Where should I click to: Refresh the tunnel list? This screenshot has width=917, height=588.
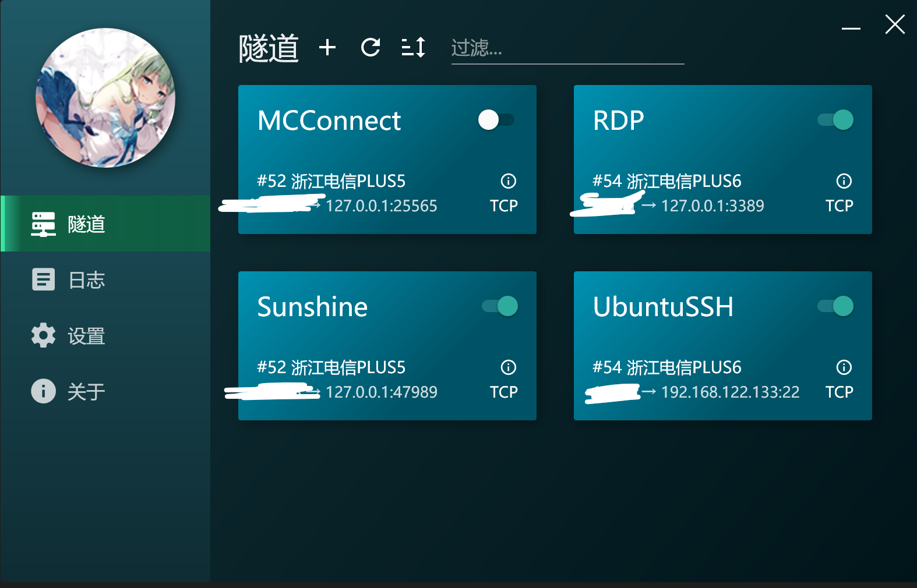(x=371, y=47)
